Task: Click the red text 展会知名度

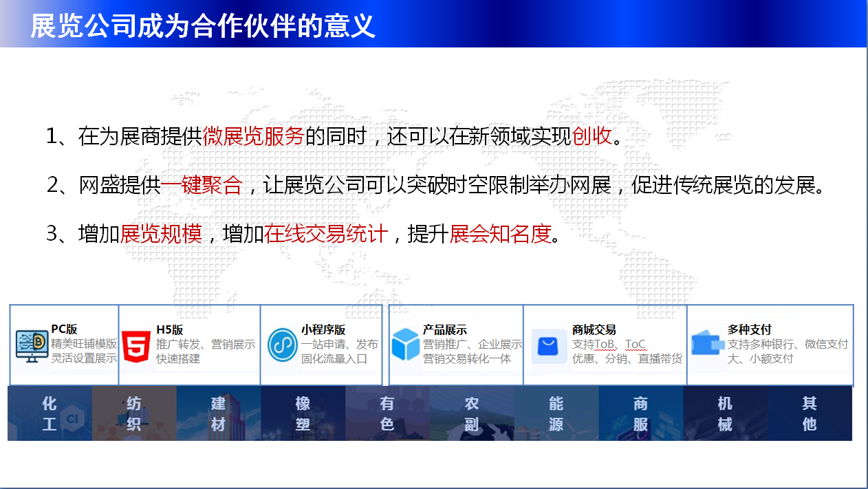Action: coord(501,234)
